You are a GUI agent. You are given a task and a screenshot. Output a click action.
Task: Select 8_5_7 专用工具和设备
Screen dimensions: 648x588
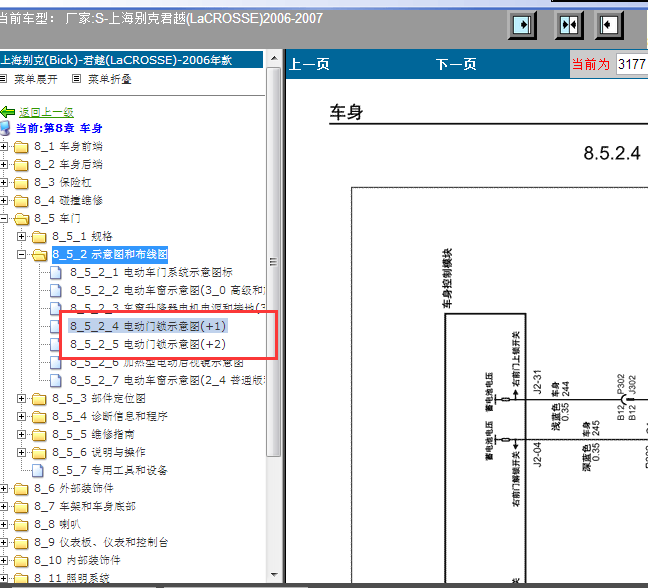click(110, 471)
